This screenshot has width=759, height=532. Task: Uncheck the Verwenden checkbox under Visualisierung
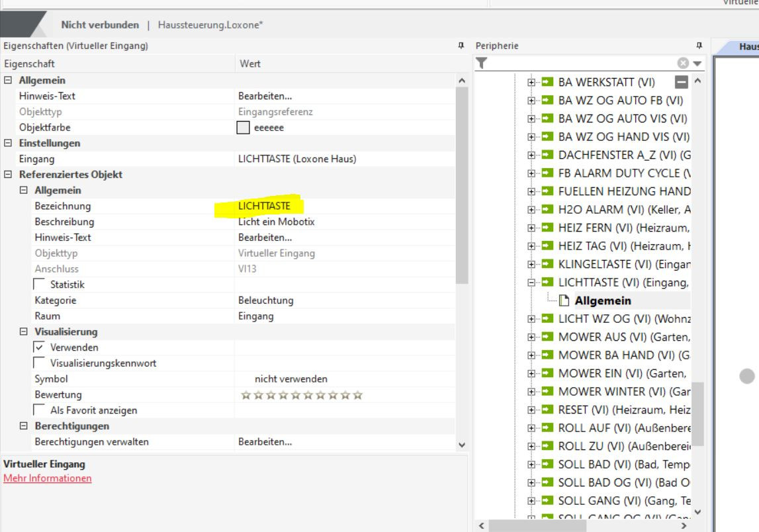pos(40,347)
